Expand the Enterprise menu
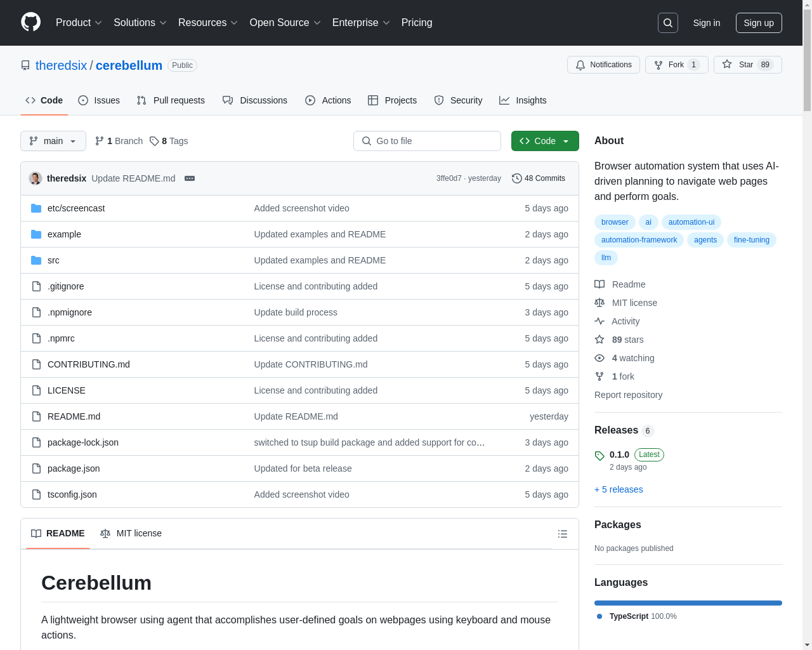812x650 pixels. coord(361,22)
